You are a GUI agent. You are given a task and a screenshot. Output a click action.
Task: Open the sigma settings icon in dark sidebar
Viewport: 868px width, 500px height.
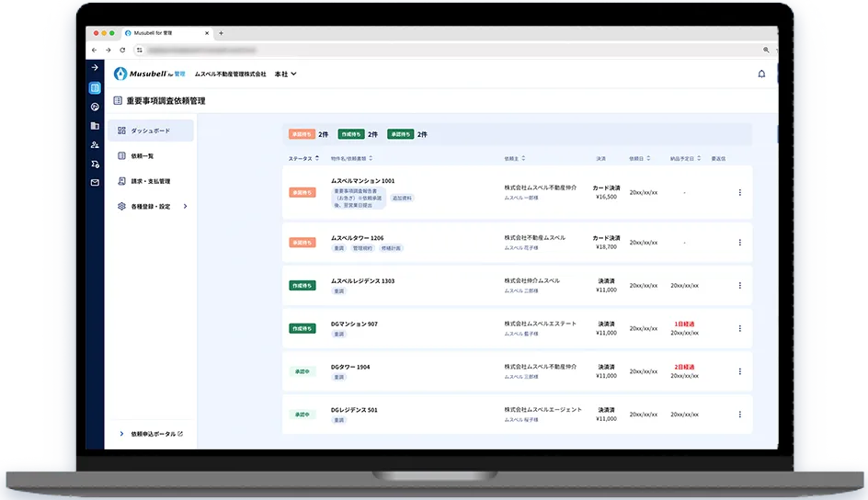(95, 164)
